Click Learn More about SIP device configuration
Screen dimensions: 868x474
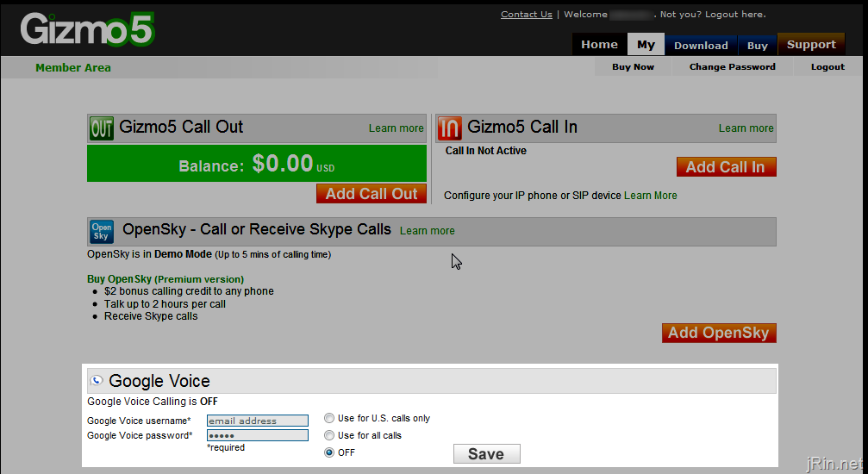[x=651, y=196]
